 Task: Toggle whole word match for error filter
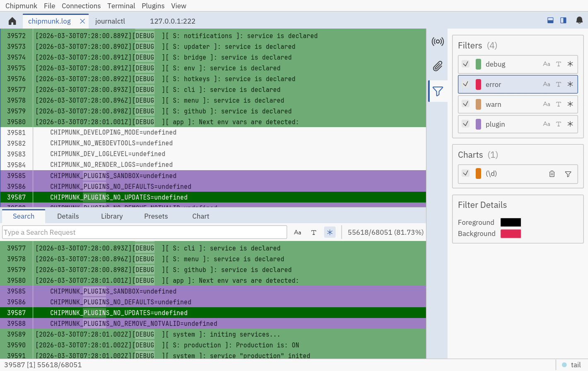coord(559,84)
